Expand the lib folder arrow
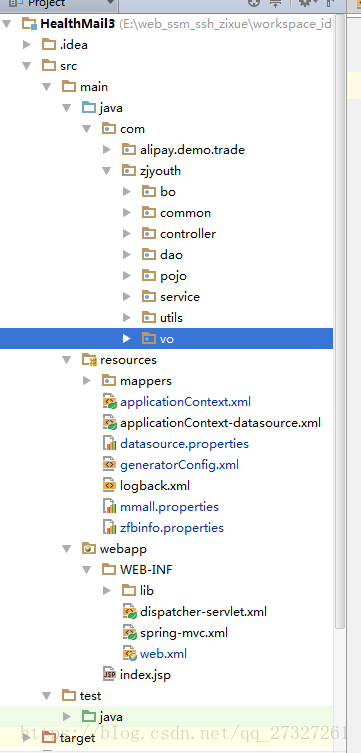361x753 pixels. tap(107, 590)
